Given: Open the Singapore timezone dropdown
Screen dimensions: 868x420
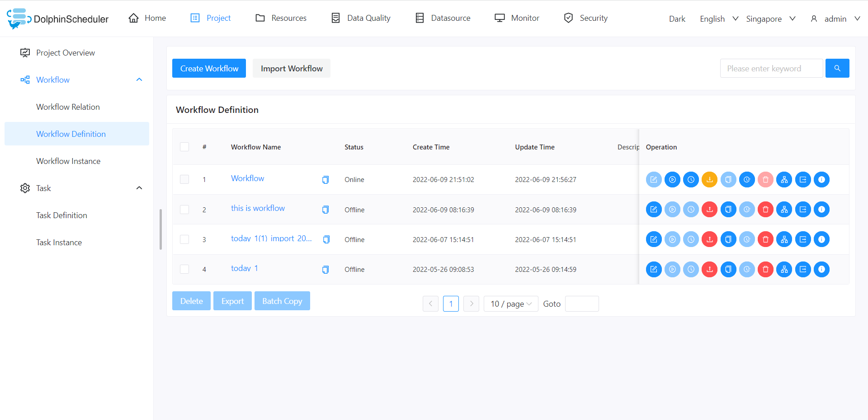Looking at the screenshot, I should coord(770,19).
